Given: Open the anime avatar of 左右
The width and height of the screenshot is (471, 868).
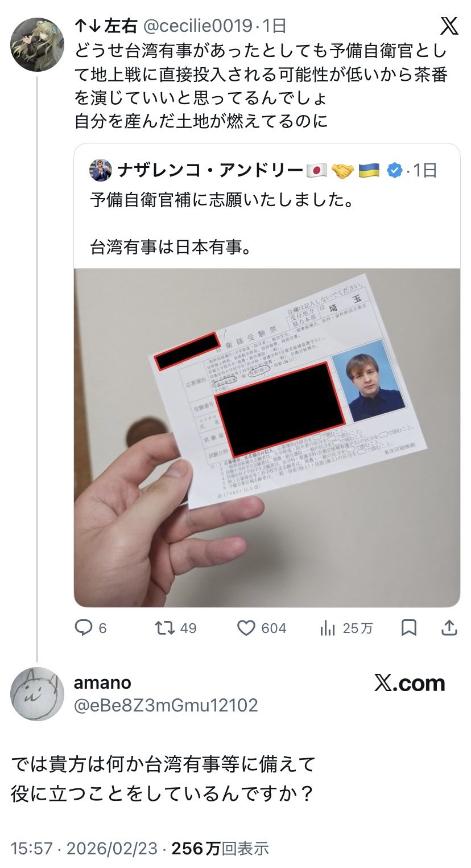Looking at the screenshot, I should point(38,44).
